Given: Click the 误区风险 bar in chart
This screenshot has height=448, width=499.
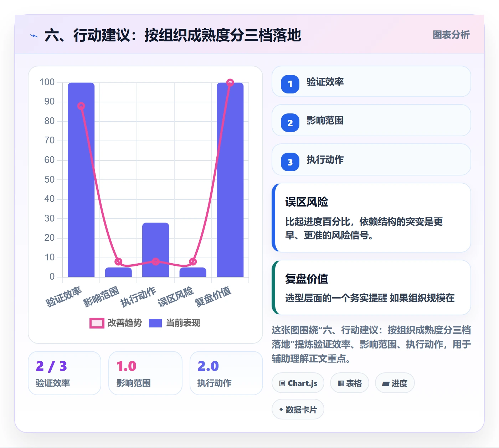Looking at the screenshot, I should point(193,272).
